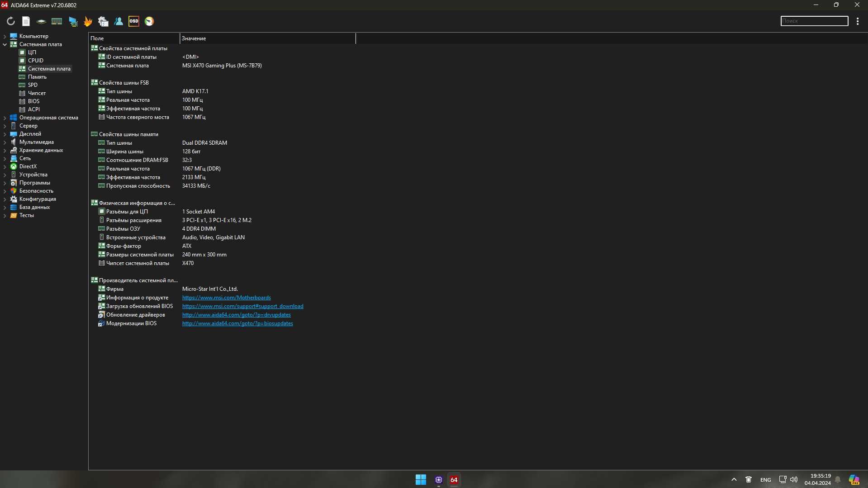Click the Программы sidebar icon

tap(14, 183)
